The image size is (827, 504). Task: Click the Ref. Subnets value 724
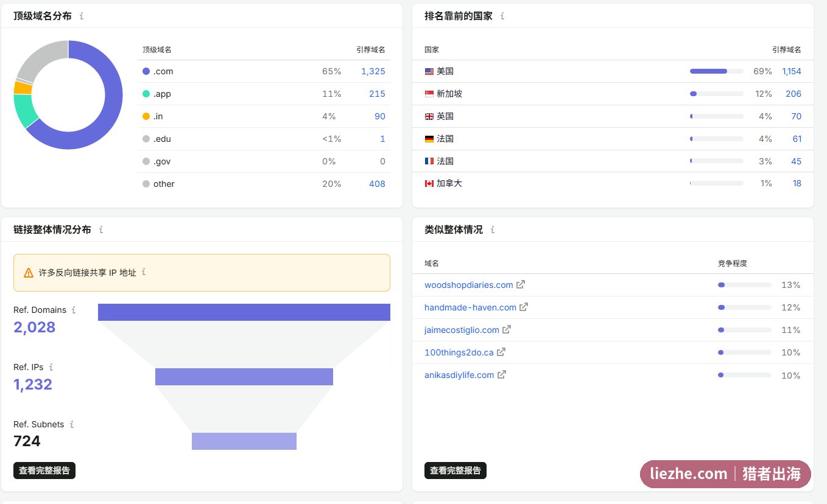(27, 441)
